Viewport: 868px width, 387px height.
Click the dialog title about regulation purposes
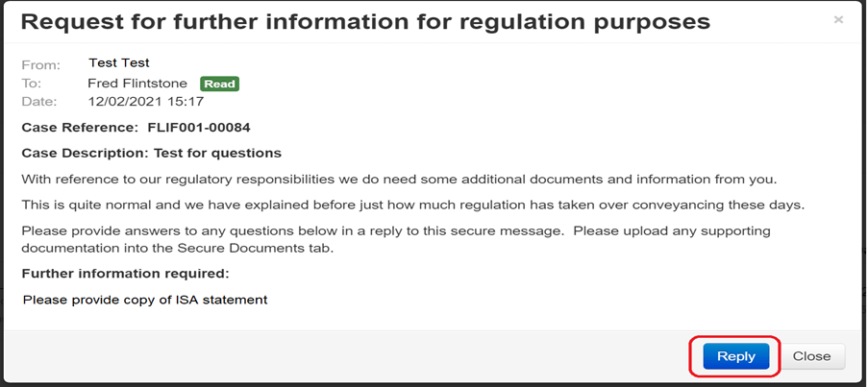[366, 20]
